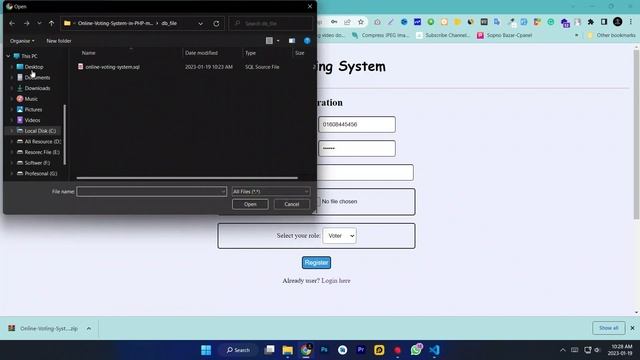Select Softwer (F:) drive

pyautogui.click(x=37, y=162)
